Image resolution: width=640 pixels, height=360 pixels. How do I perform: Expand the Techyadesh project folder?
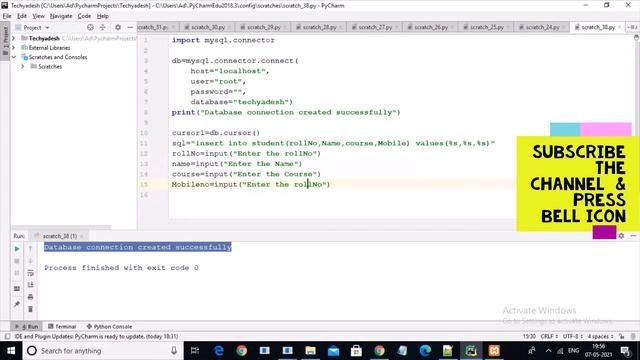click(14, 38)
